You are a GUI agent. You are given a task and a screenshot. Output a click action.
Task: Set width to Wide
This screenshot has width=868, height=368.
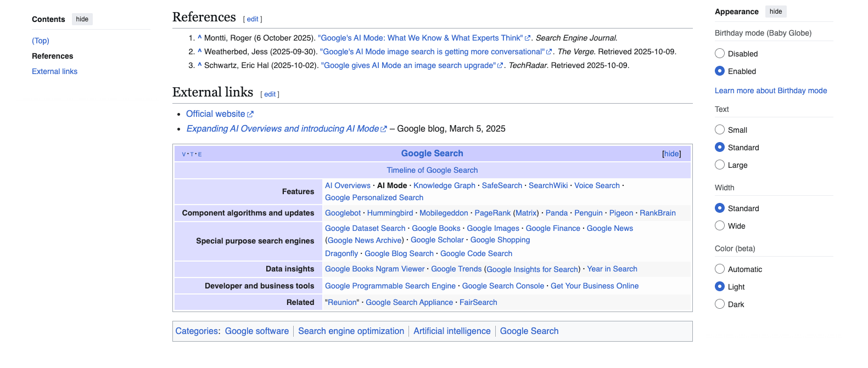tap(720, 225)
